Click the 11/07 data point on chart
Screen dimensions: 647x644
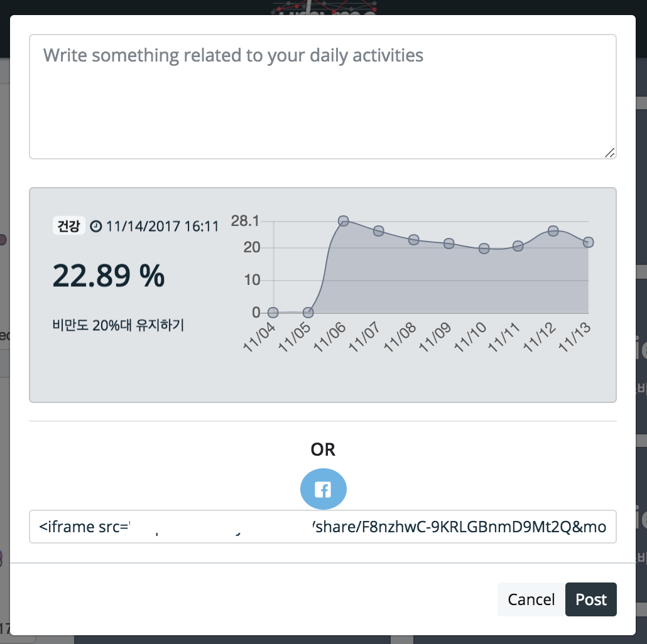click(378, 231)
